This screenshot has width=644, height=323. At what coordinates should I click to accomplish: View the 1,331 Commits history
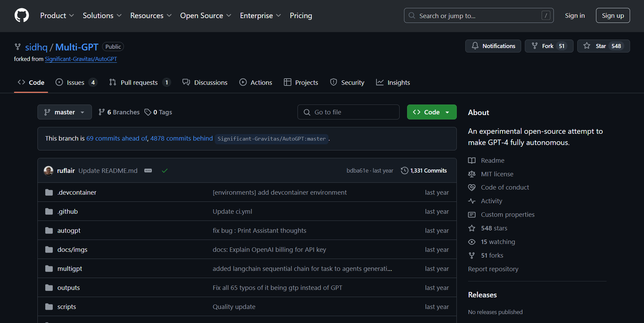pyautogui.click(x=424, y=171)
